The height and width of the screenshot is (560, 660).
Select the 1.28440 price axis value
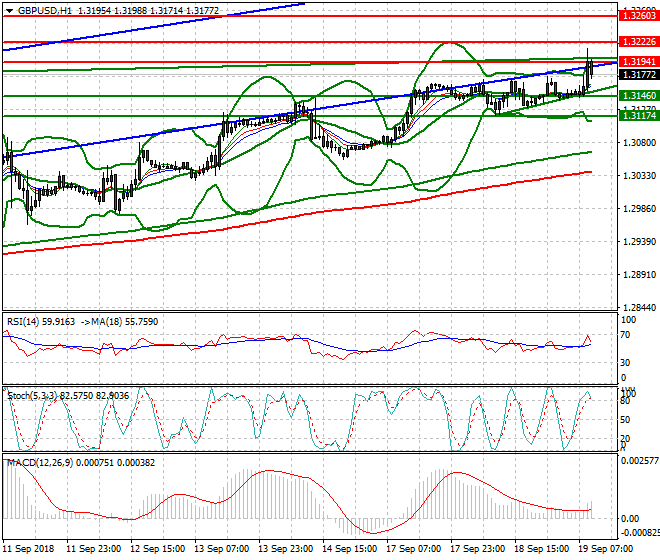point(639,308)
